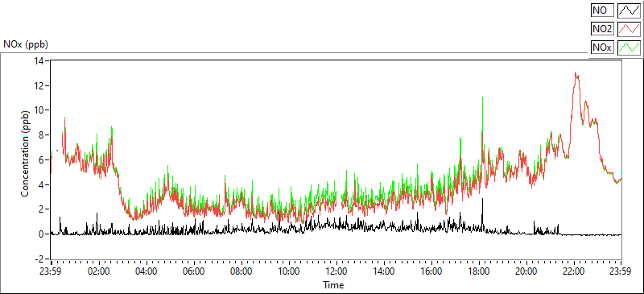
Task: Click the 06:00 x-axis tick label
Action: pyautogui.click(x=194, y=271)
